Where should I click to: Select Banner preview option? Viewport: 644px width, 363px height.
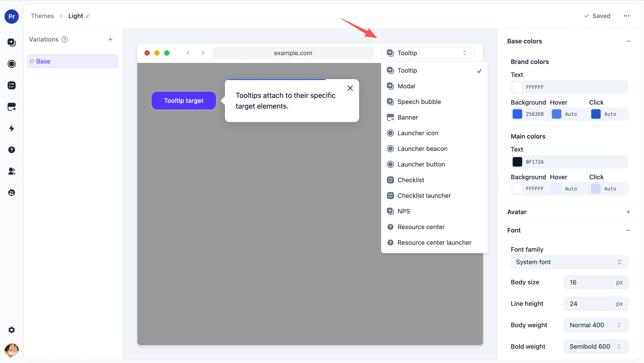coord(434,117)
